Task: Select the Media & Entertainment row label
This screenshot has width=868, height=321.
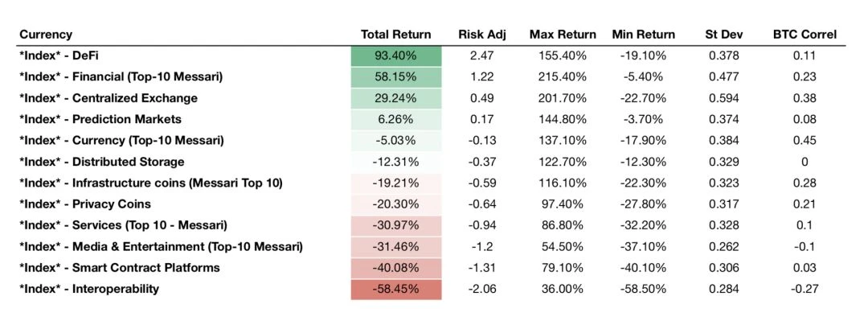Action: [161, 246]
